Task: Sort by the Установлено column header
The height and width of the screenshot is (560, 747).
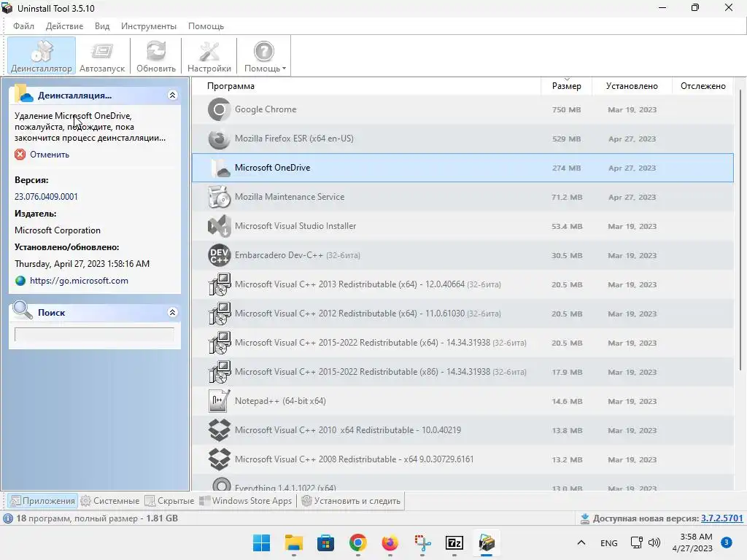Action: pos(632,86)
